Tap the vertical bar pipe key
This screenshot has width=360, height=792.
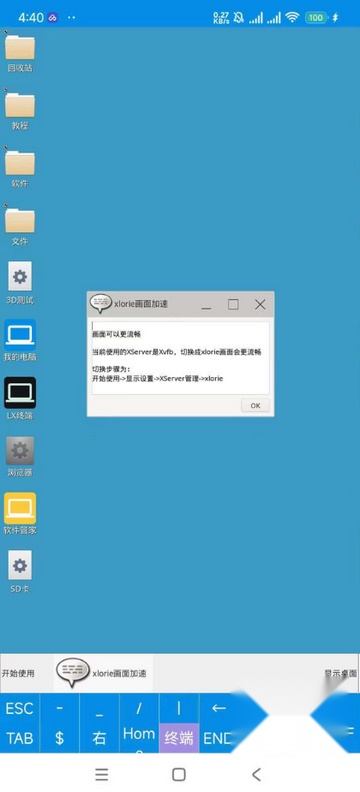[179, 708]
